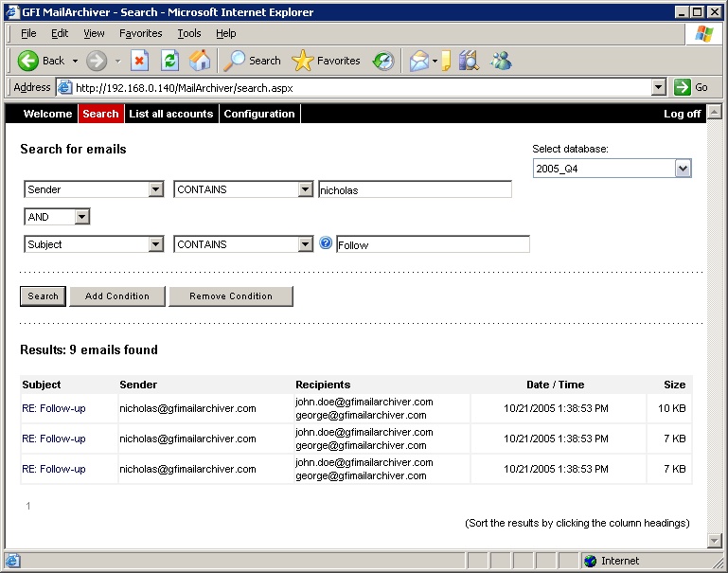Open the Mail envelope toolbar icon
The height and width of the screenshot is (573, 728).
pos(417,61)
